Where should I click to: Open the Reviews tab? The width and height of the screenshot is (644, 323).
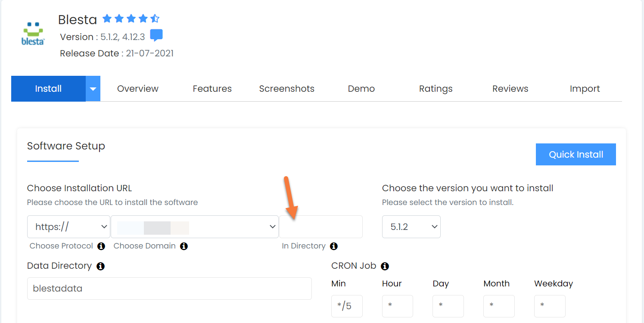[x=510, y=88]
